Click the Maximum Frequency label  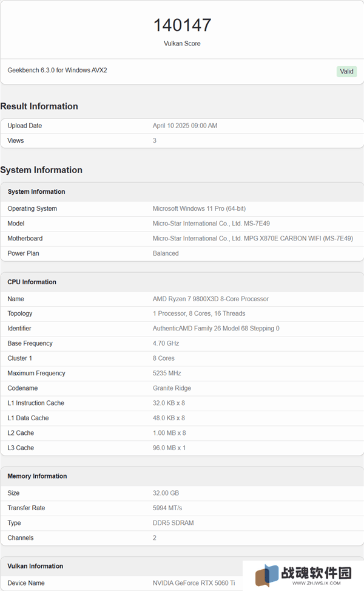(x=36, y=373)
